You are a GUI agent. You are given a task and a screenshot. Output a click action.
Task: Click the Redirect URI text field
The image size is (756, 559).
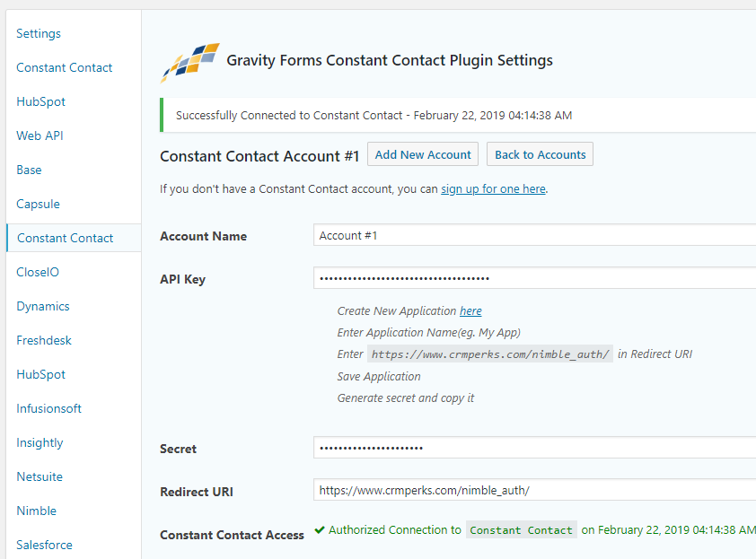[x=534, y=491]
